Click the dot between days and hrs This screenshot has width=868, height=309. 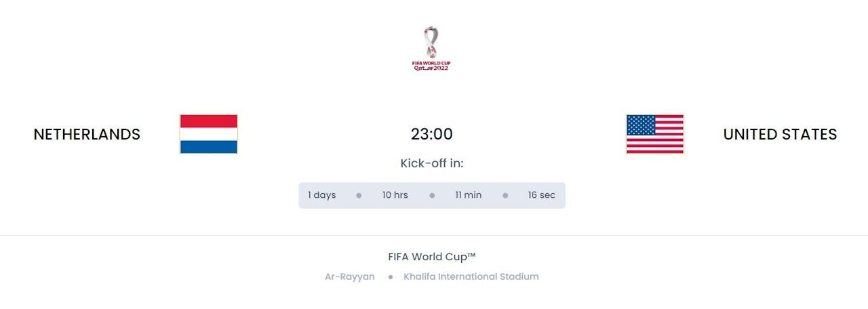(359, 195)
